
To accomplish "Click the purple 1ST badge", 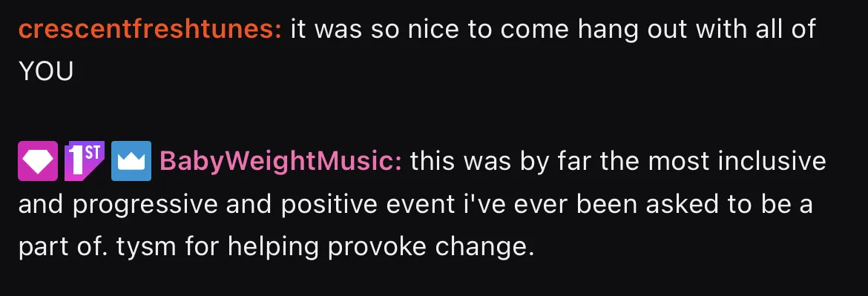I will point(84,161).
